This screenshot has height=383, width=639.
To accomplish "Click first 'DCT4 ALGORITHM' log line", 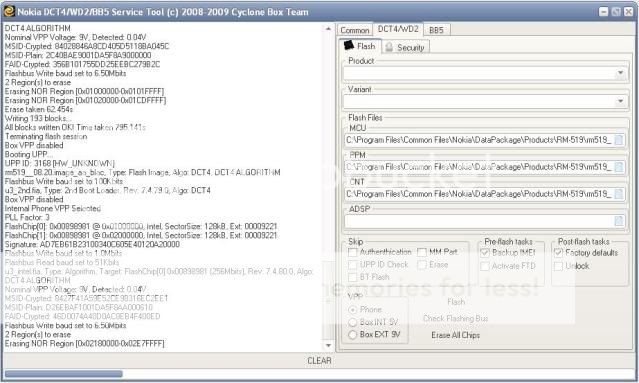I will point(37,28).
